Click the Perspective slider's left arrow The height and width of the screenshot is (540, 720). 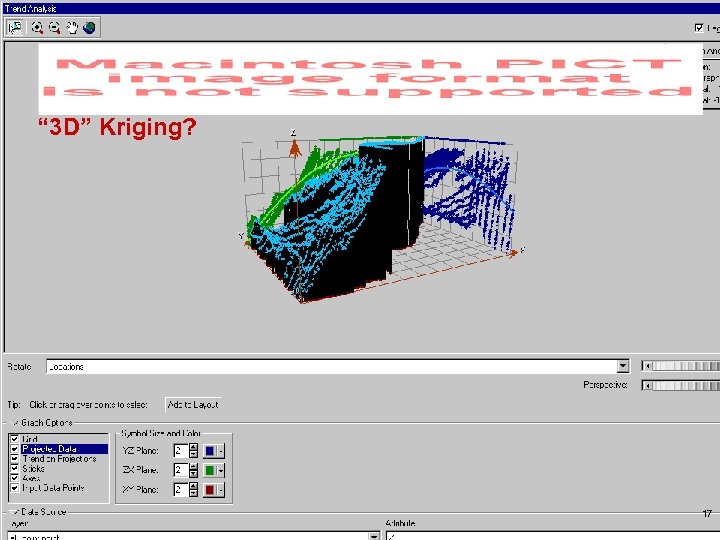[647, 385]
